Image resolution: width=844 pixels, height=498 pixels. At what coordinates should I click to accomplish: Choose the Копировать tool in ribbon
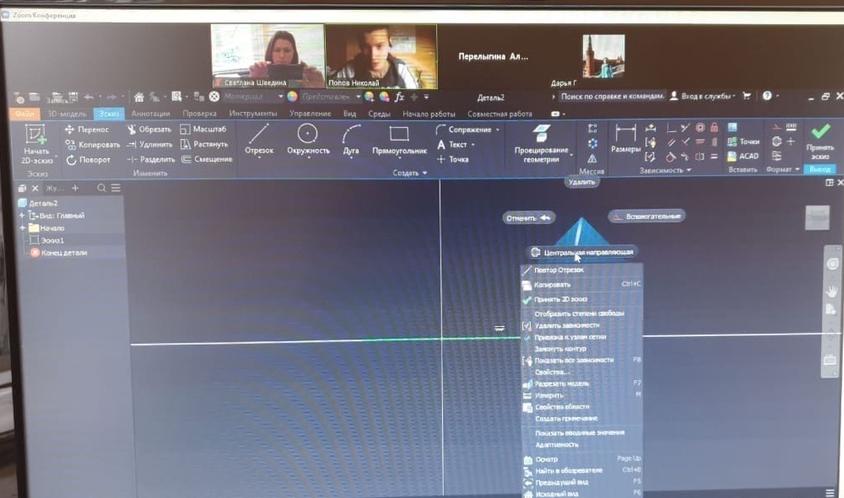92,144
